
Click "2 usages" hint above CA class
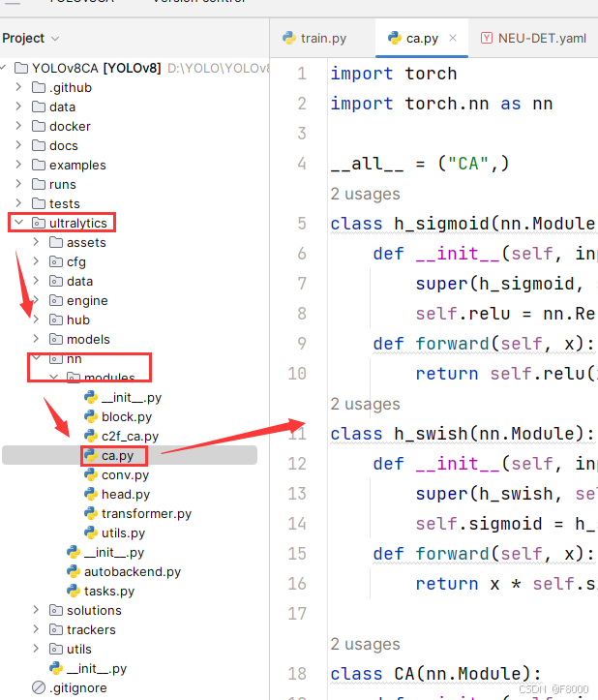point(365,644)
